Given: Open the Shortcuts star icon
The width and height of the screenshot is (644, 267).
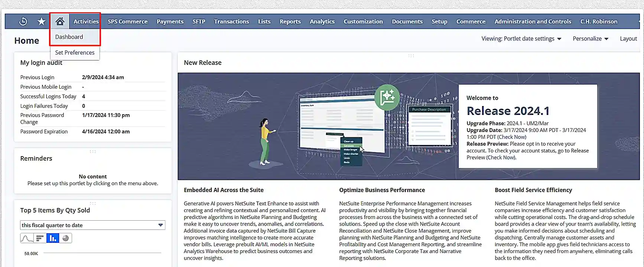Looking at the screenshot, I should click(x=42, y=22).
